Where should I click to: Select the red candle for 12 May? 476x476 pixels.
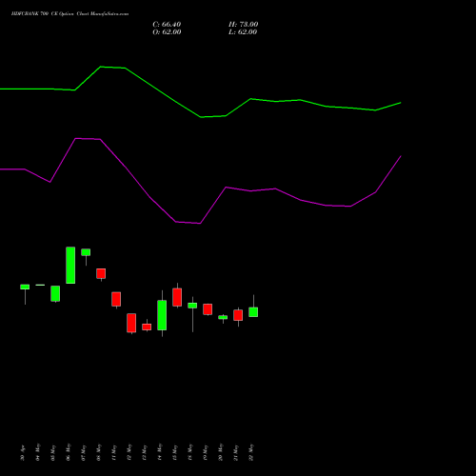point(131,323)
